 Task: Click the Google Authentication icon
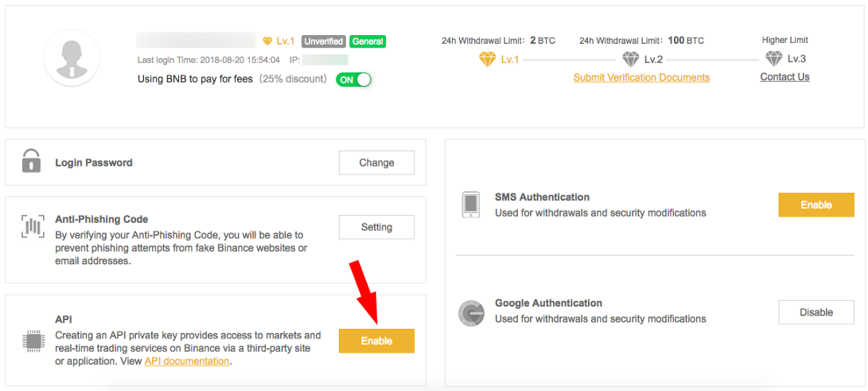click(x=472, y=313)
